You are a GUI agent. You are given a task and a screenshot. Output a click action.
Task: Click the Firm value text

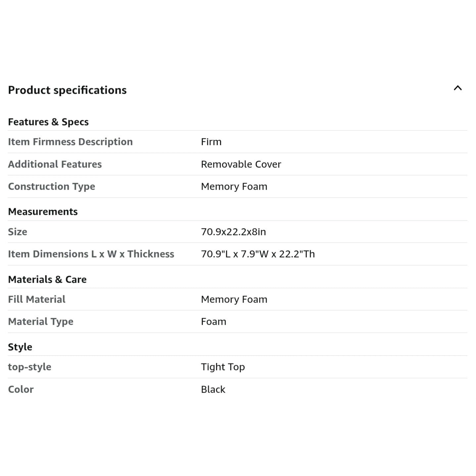[x=211, y=142]
